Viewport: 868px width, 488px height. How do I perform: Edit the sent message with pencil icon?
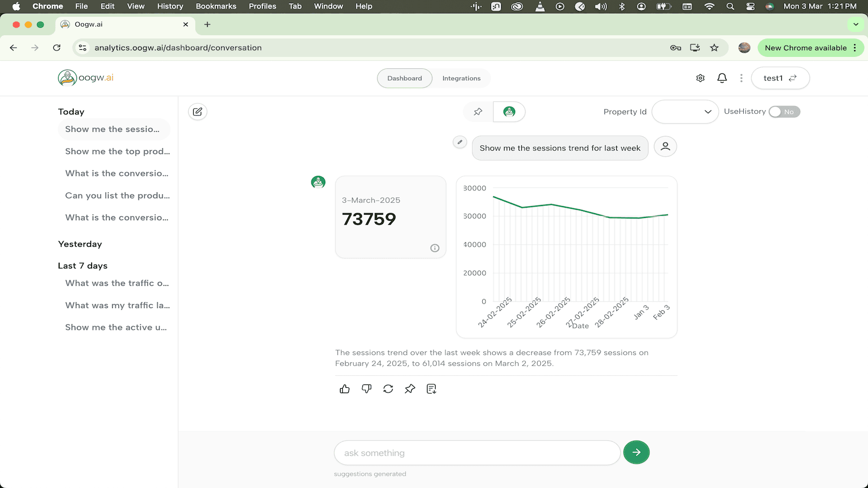(x=459, y=142)
